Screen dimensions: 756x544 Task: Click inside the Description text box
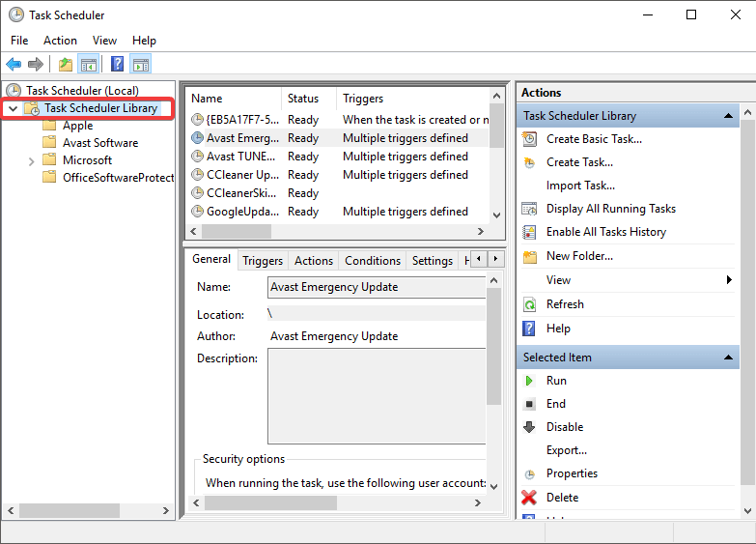(377, 396)
